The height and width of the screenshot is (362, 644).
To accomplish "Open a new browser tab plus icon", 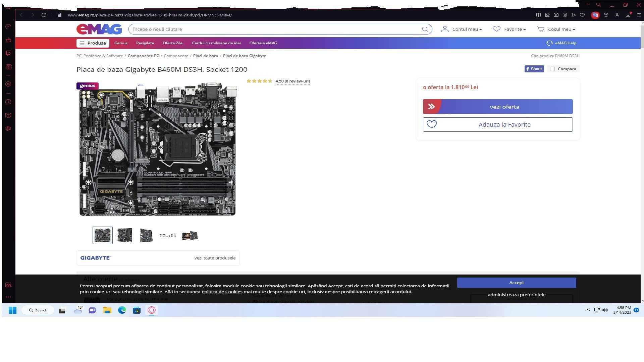I will [x=588, y=5].
